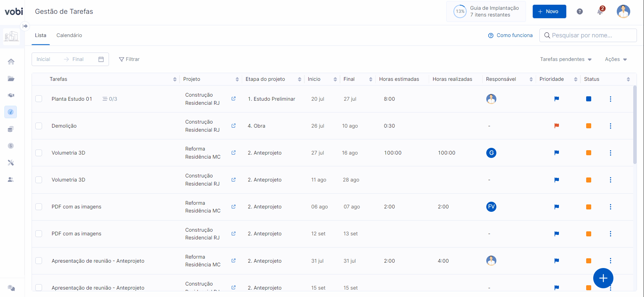Check the Planta Estudo 01 task checkbox
The height and width of the screenshot is (297, 644).
[39, 99]
